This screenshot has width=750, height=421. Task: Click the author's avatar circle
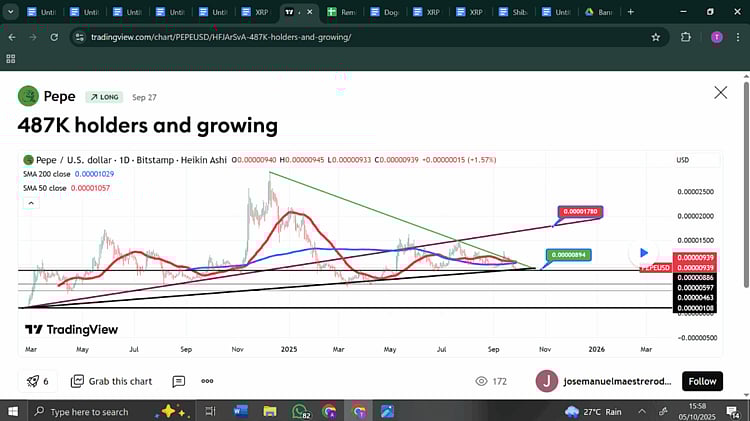[x=546, y=381]
